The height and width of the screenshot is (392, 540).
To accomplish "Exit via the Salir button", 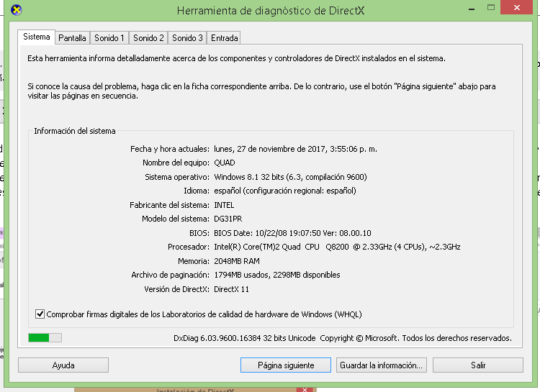I will click(x=478, y=365).
